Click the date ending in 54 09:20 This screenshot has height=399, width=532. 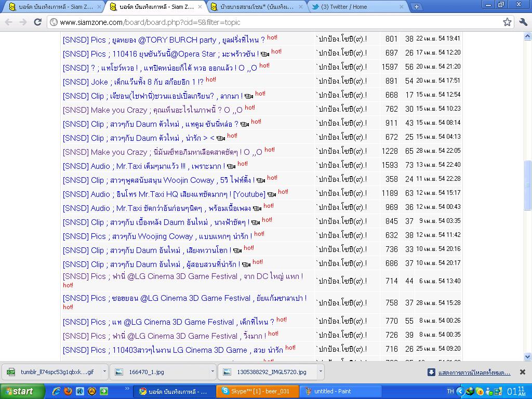pos(438,349)
